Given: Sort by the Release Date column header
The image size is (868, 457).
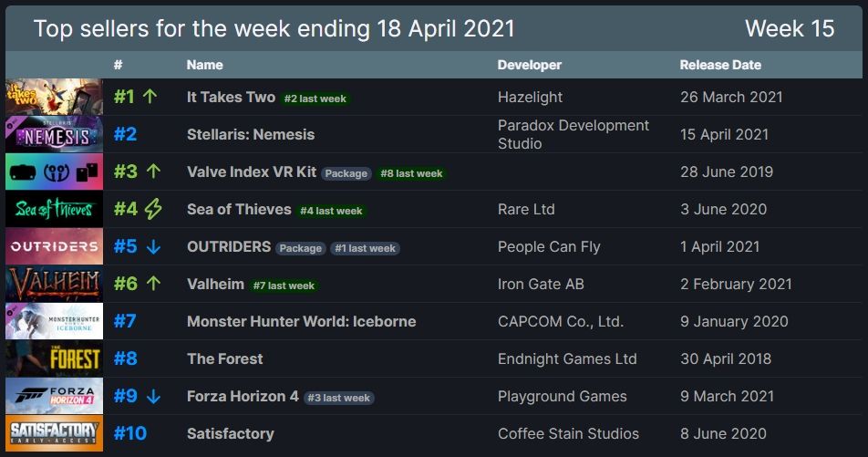Looking at the screenshot, I should coord(720,65).
